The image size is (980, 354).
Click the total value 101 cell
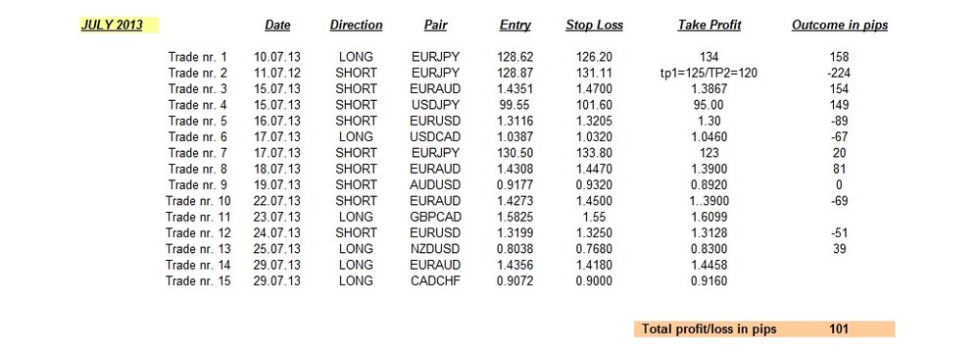(x=839, y=329)
